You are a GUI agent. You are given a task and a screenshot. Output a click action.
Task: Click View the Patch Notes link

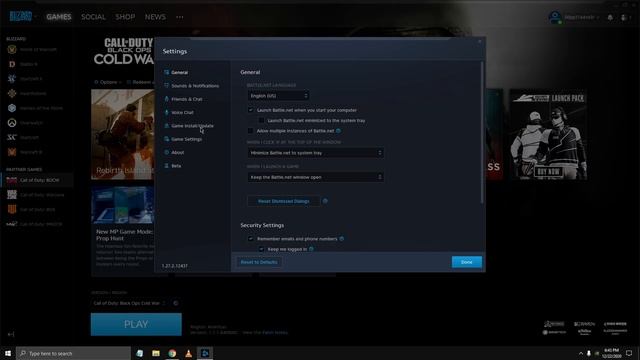coord(265,333)
